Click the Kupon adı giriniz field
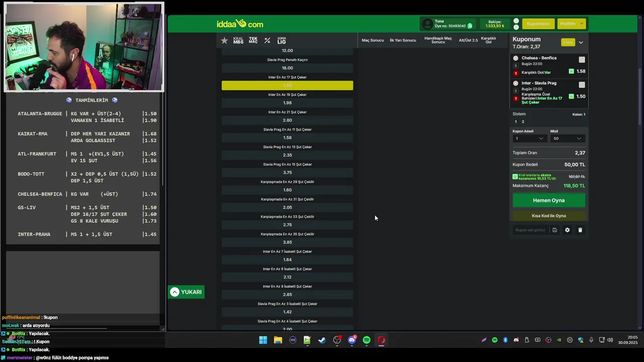 click(x=530, y=230)
